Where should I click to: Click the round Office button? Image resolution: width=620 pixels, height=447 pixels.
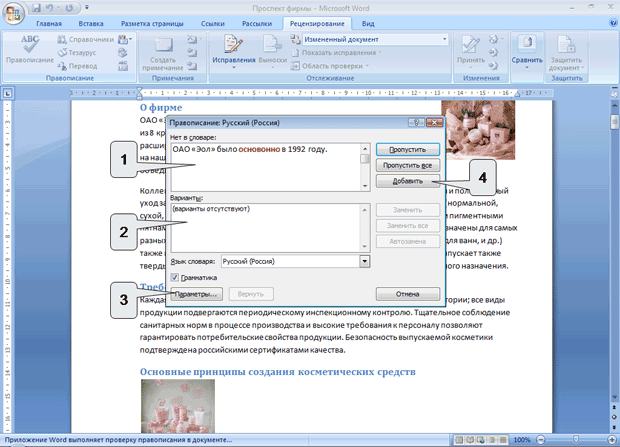tap(13, 13)
